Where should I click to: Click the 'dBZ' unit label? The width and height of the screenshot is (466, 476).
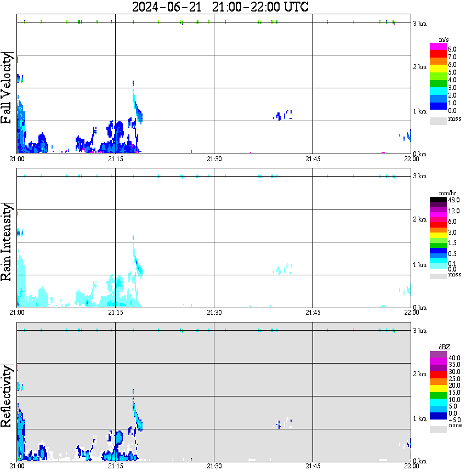(445, 347)
